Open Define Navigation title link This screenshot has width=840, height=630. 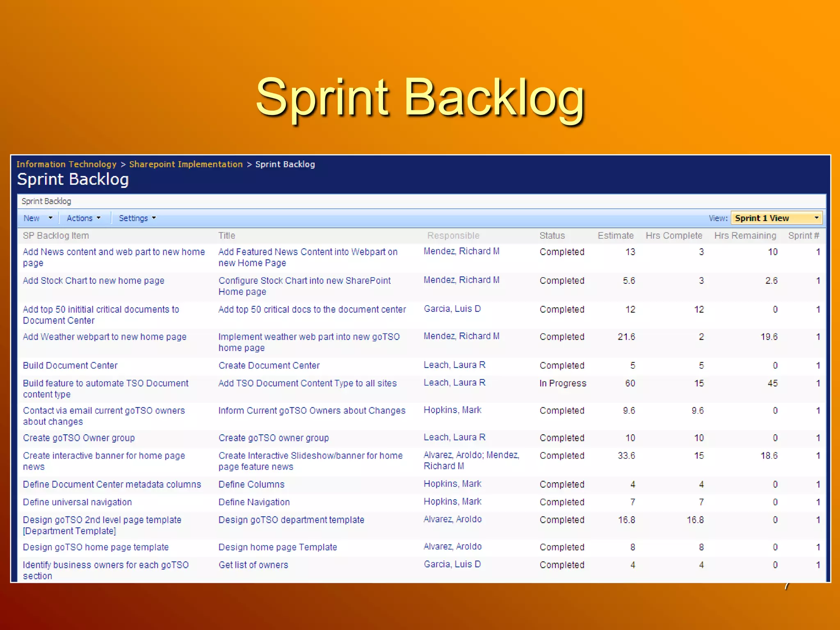254,502
